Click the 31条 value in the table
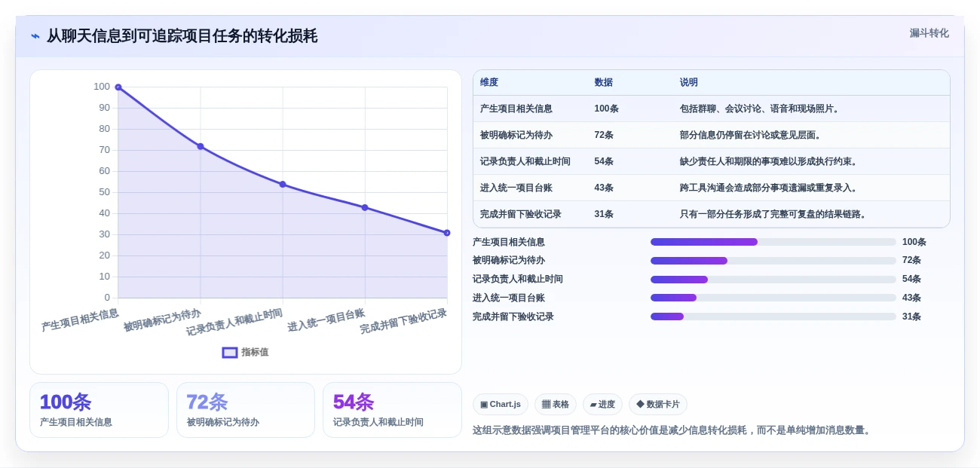This screenshot has height=468, width=980. pos(604,214)
